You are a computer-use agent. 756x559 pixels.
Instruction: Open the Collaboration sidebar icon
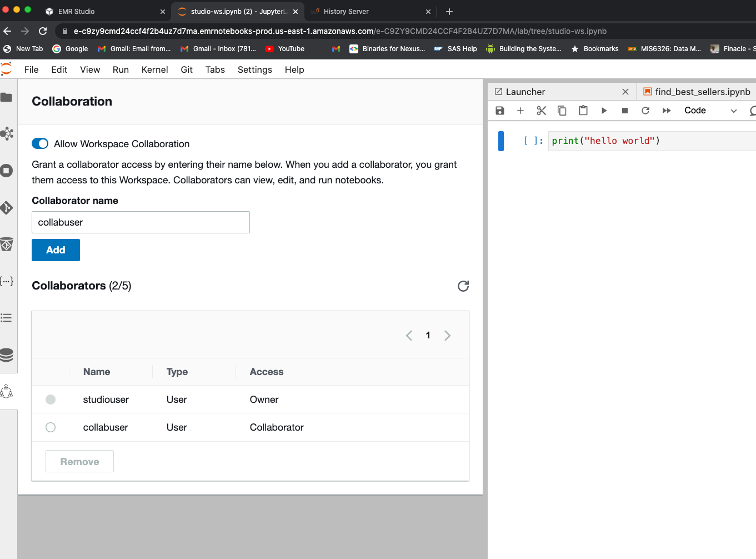7,391
